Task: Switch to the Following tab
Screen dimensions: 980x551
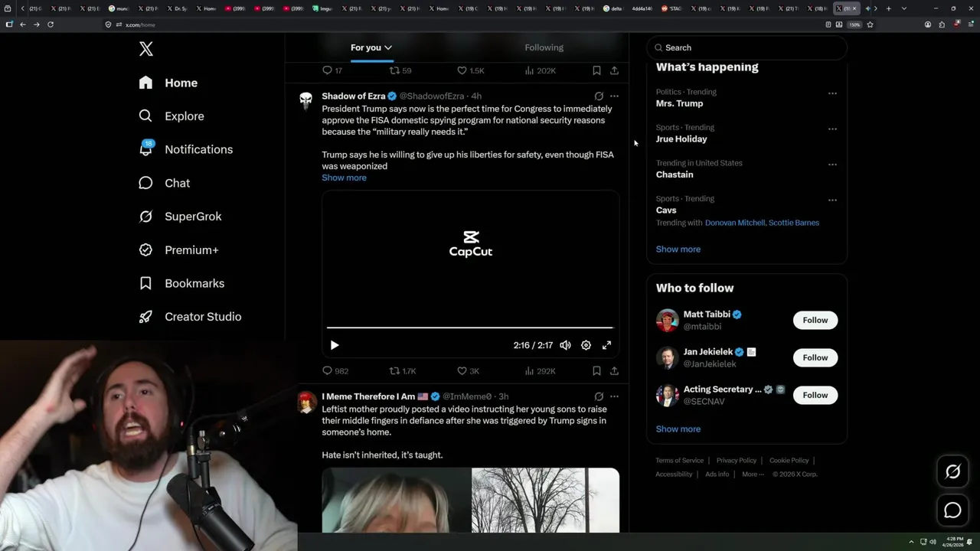Action: [544, 47]
